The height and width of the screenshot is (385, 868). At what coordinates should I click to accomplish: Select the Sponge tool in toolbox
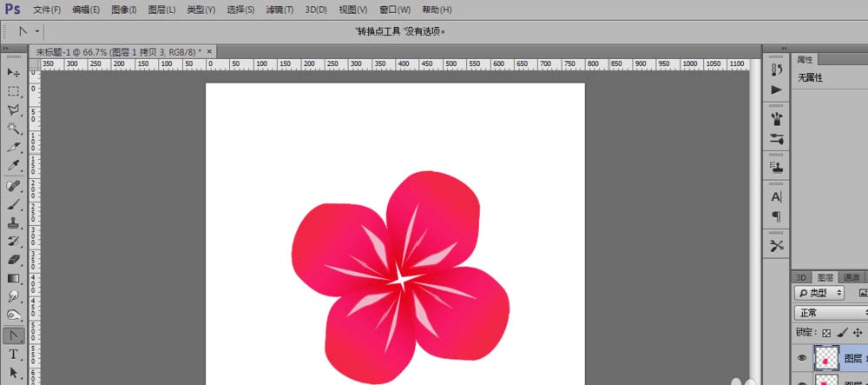[13, 315]
